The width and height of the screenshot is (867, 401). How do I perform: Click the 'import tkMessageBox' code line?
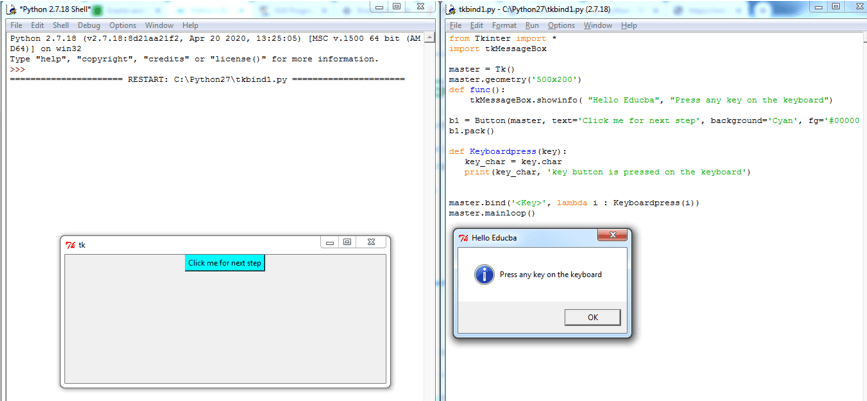pos(498,49)
